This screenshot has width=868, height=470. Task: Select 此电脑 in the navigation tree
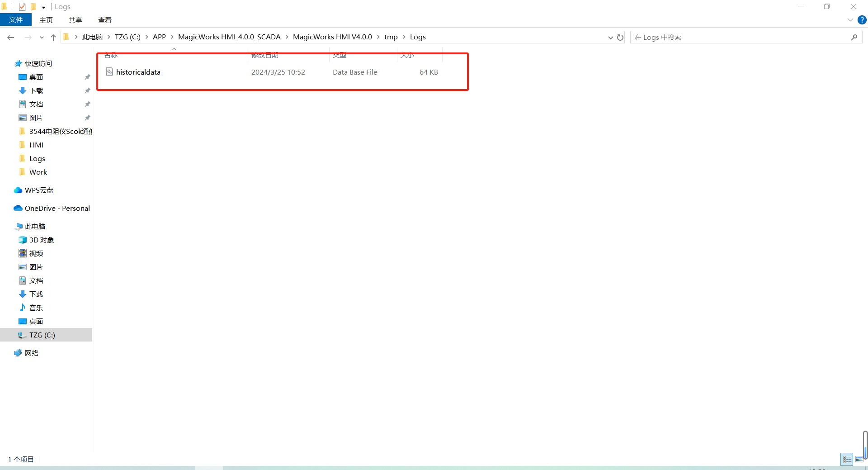35,227
